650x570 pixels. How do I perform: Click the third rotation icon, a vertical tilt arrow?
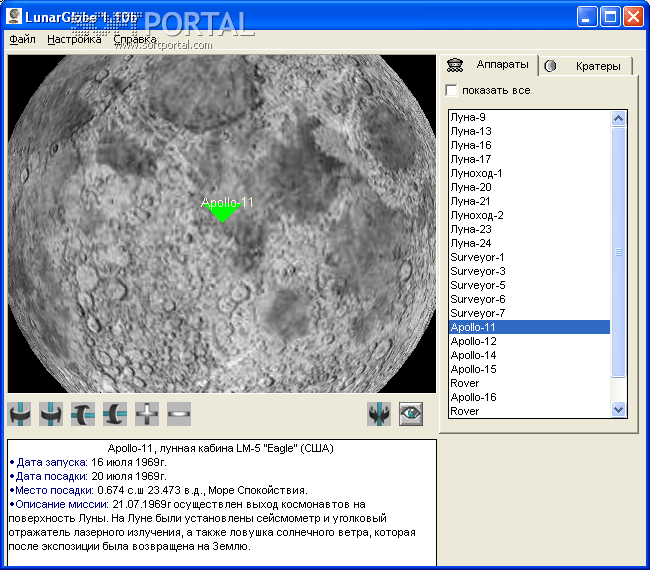click(x=84, y=413)
